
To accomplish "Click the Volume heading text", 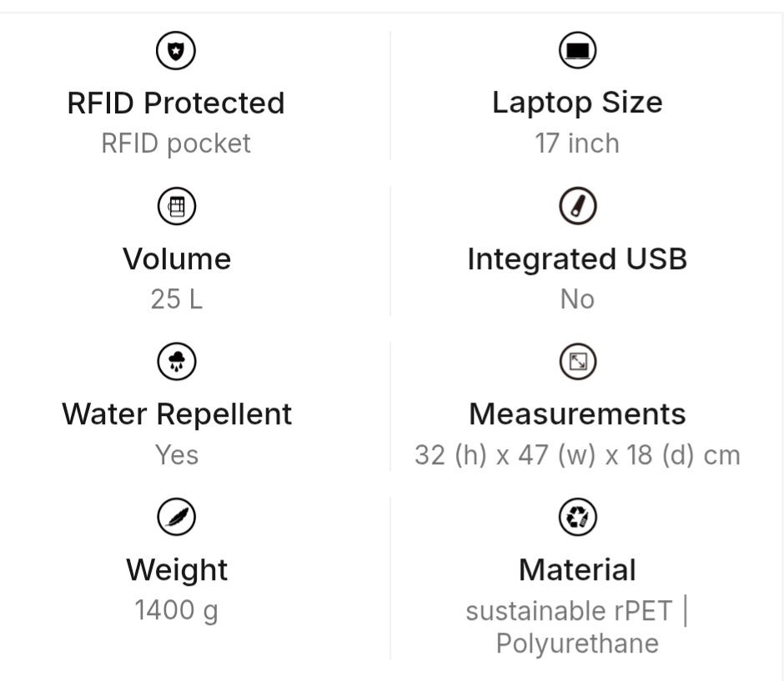I will click(x=177, y=258).
